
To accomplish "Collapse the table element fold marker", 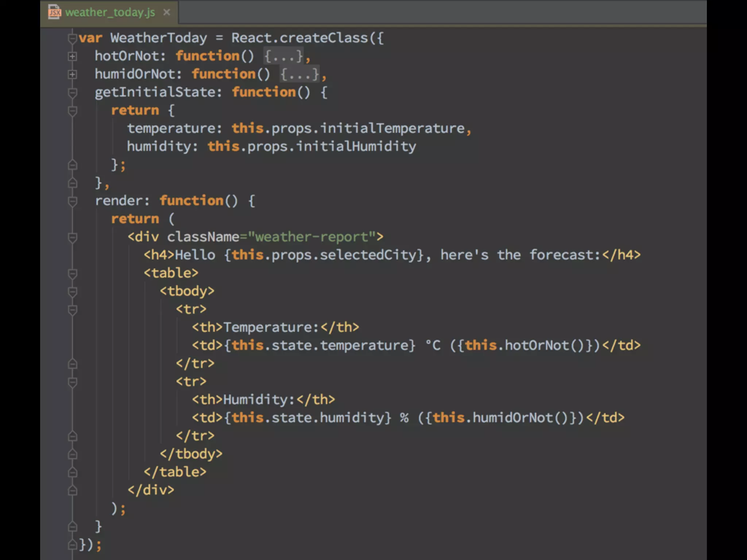I will pyautogui.click(x=73, y=273).
